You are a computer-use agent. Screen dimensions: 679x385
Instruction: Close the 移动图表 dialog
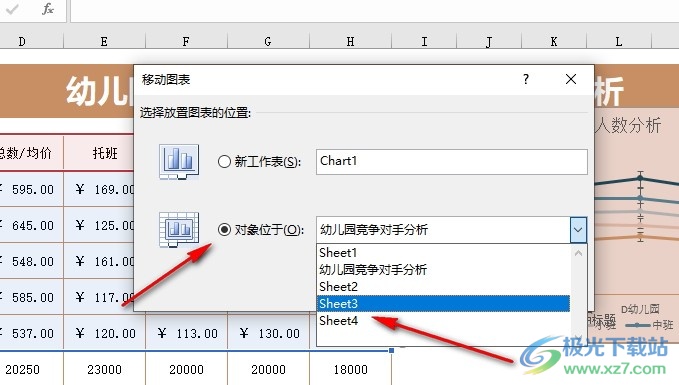pos(571,79)
